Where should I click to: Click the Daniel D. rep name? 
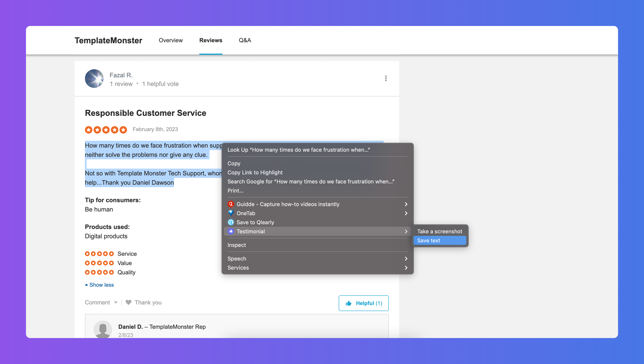click(130, 327)
